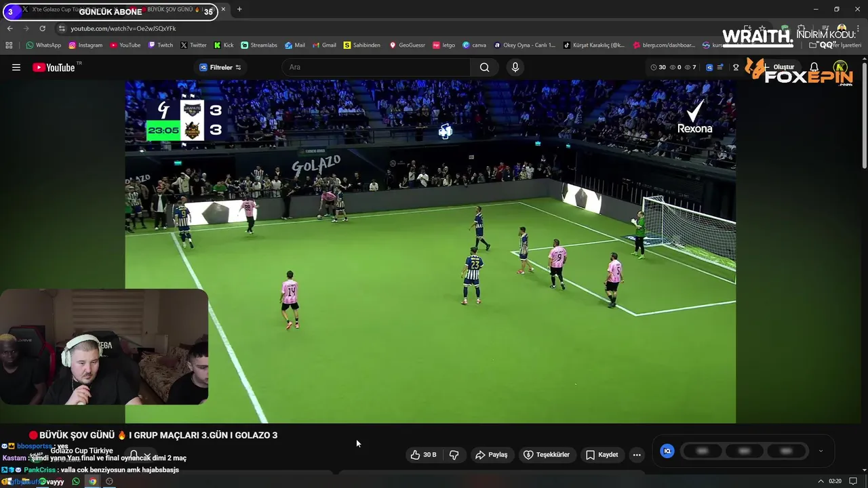This screenshot has height=488, width=868.
Task: Open the YouTube guide hamburger menu
Action: pyautogui.click(x=16, y=67)
